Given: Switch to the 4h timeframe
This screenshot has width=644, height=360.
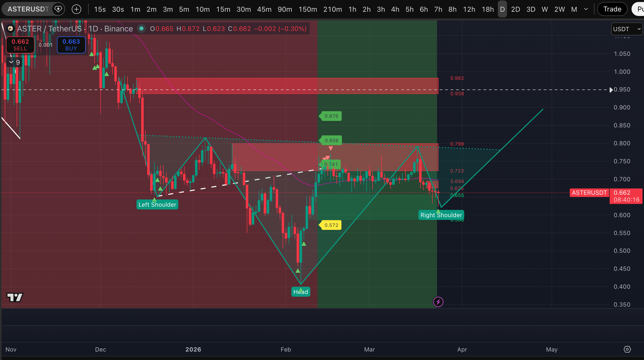Looking at the screenshot, I should click(395, 9).
